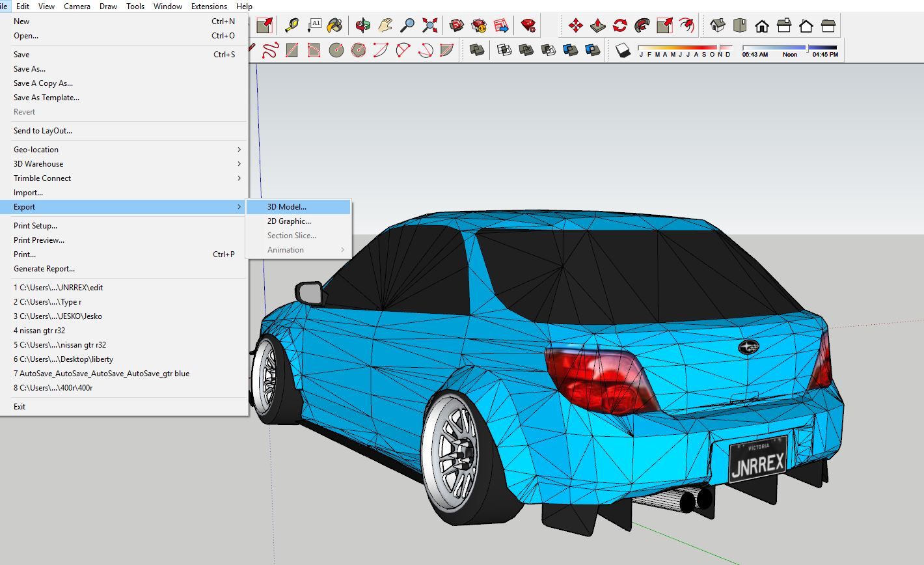Expand the Trimble Connect submenu
The image size is (924, 565).
pos(42,178)
